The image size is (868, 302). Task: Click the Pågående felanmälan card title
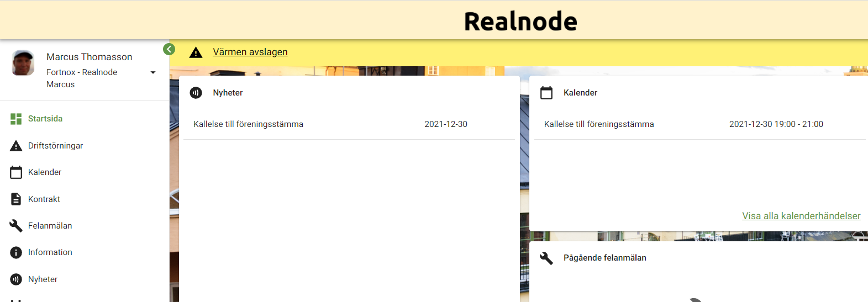click(x=605, y=258)
